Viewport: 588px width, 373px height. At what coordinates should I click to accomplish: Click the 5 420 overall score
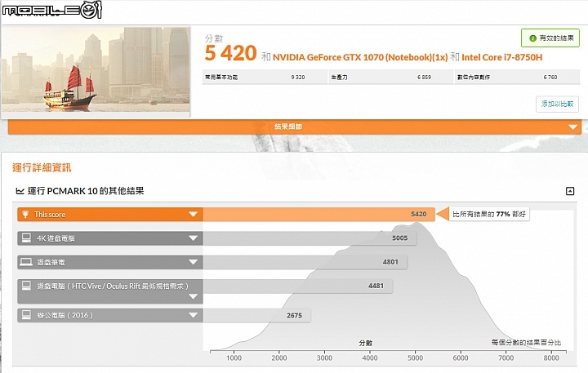coord(230,53)
